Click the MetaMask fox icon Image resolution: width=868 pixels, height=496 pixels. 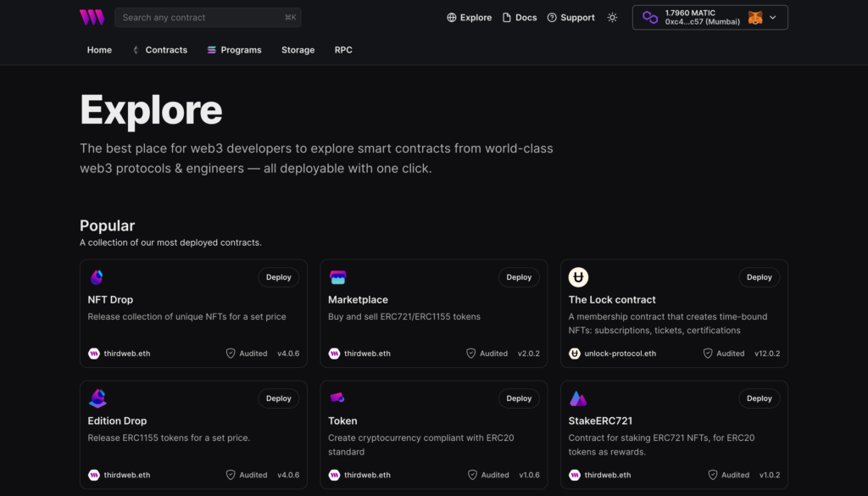[755, 18]
